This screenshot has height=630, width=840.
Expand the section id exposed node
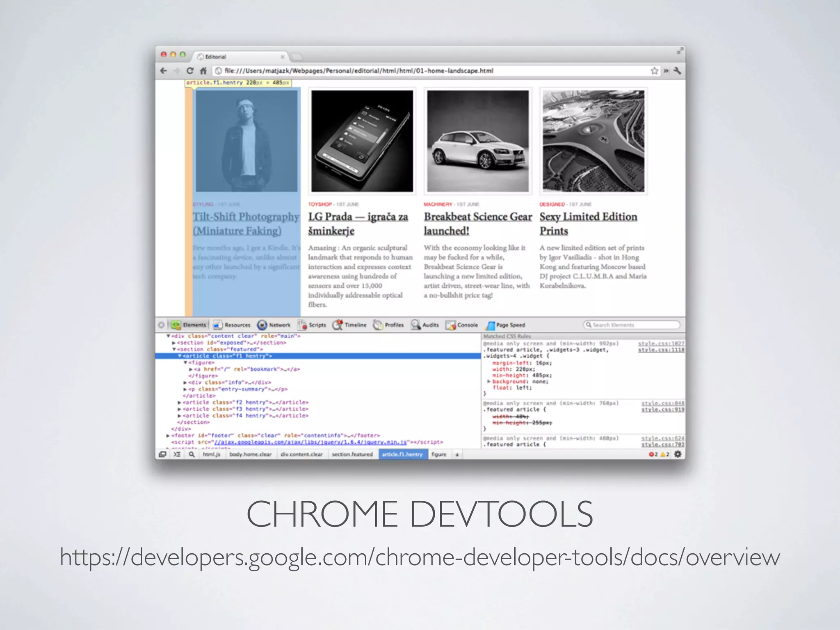pyautogui.click(x=174, y=342)
